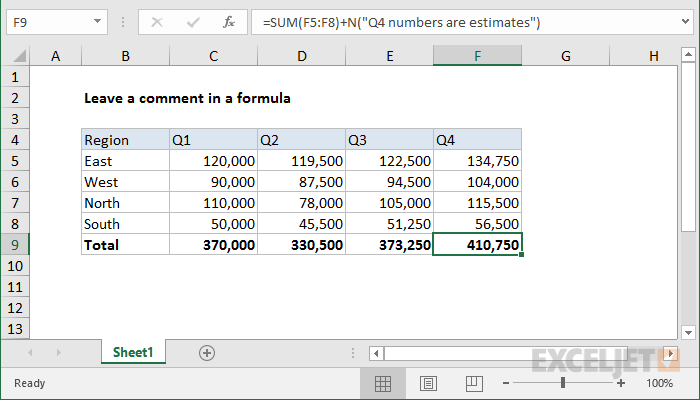Switch to Page Break Preview view

474,383
